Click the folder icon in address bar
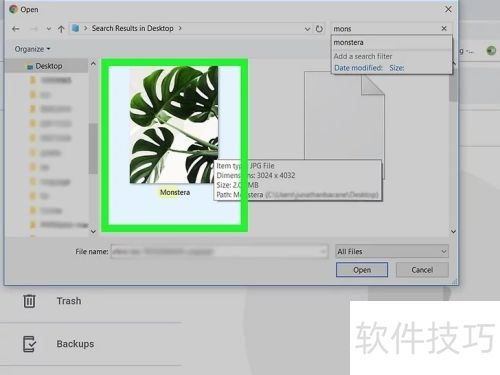Screen dimensions: 500x375 (76, 28)
